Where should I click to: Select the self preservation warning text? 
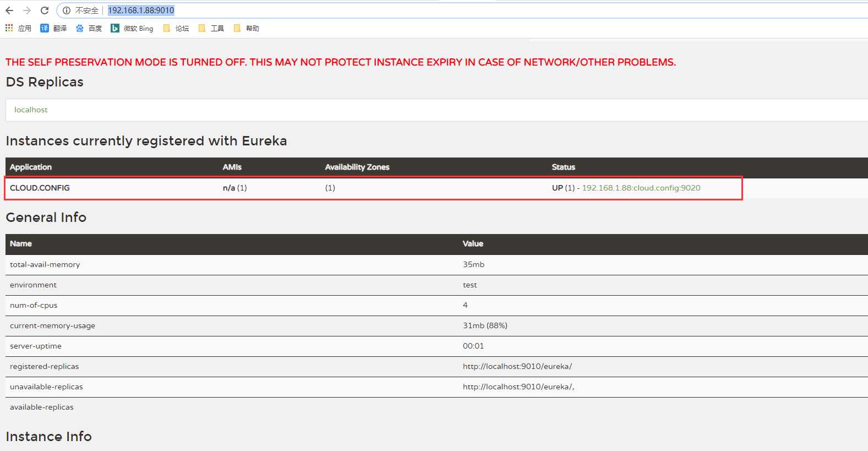point(341,62)
